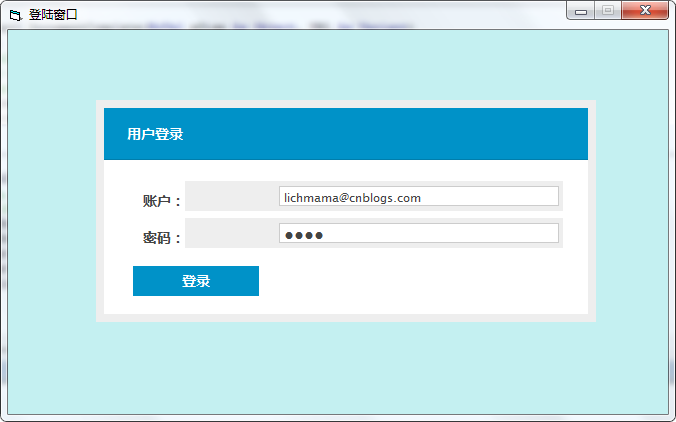Click the 登陆窗口 title bar text
Image resolution: width=676 pixels, height=422 pixels.
(53, 15)
